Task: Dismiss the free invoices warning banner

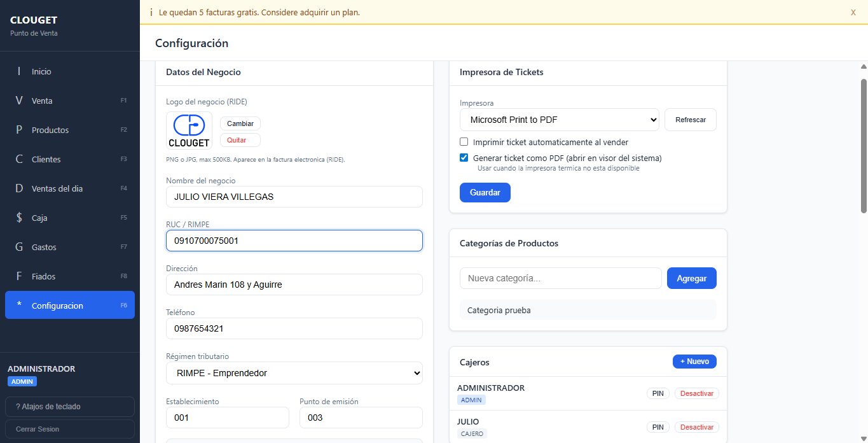Action: tap(853, 12)
